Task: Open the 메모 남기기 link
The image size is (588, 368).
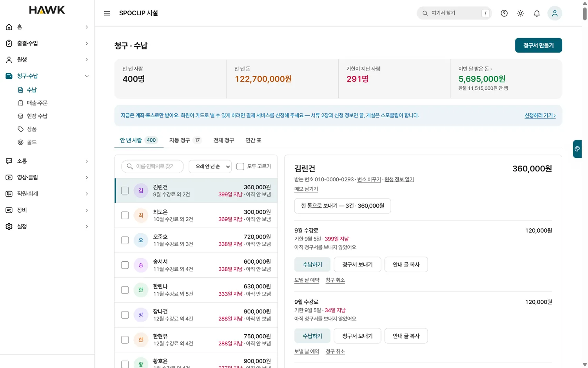Action: point(306,189)
